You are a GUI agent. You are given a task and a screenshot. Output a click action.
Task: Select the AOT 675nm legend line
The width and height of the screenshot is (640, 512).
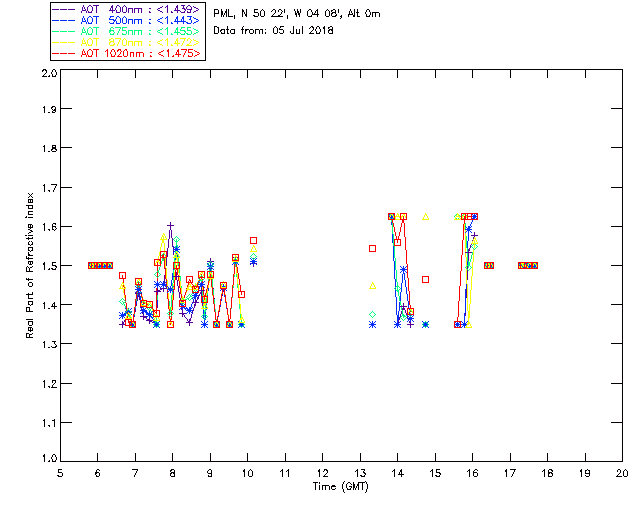[127, 31]
